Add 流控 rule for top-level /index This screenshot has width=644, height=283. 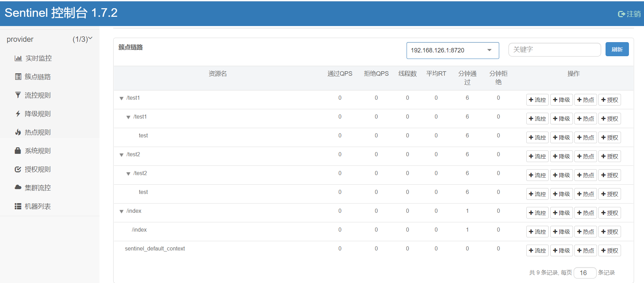click(x=537, y=213)
